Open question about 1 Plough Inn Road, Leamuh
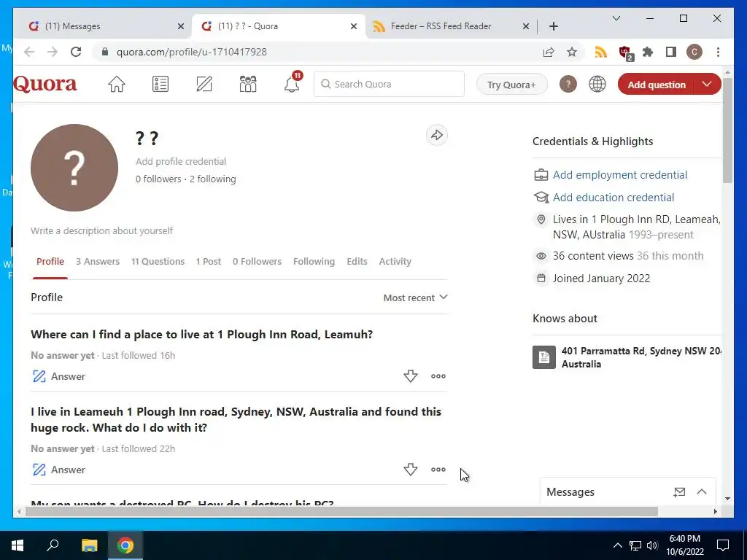 [201, 334]
